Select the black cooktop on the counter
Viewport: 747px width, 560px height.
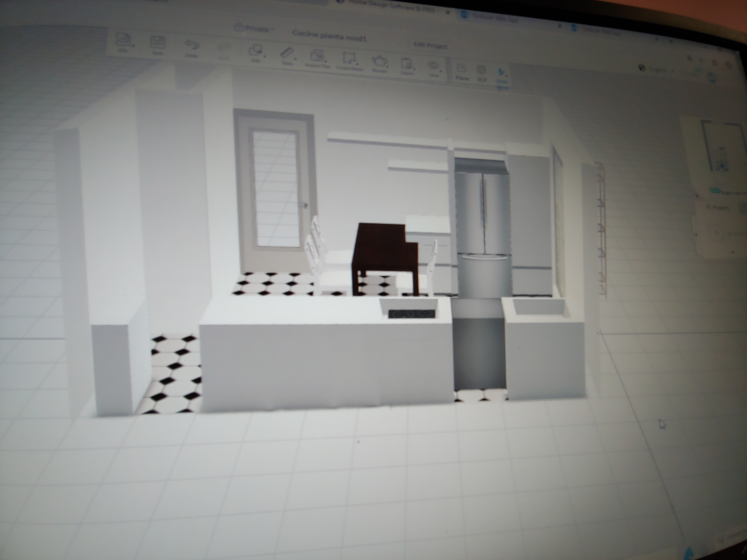tap(411, 314)
